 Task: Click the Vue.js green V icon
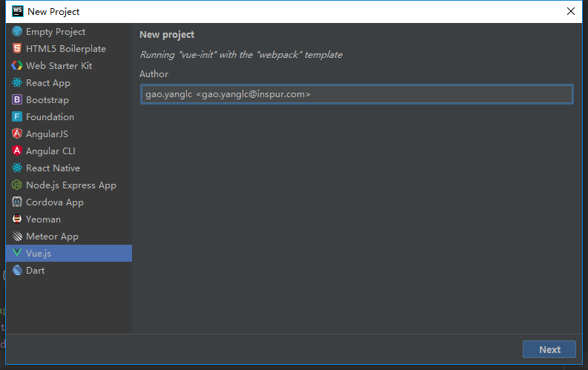[17, 253]
